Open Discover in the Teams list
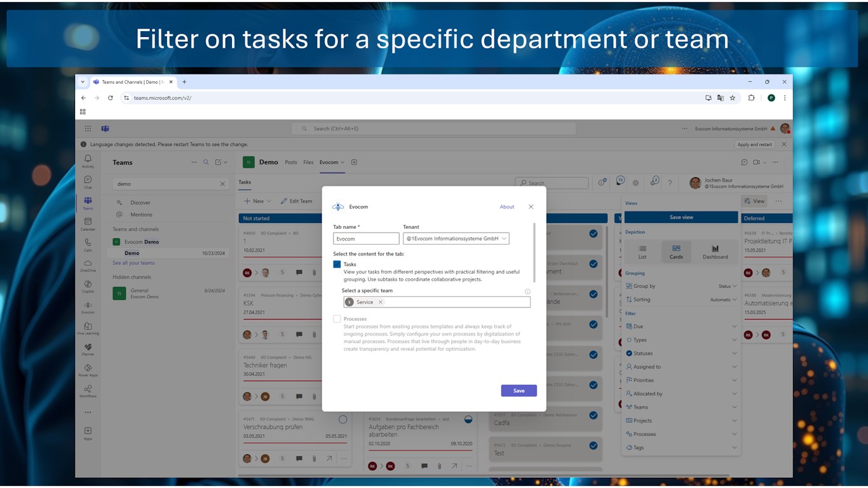Screen dimensions: 868x488 (140, 203)
